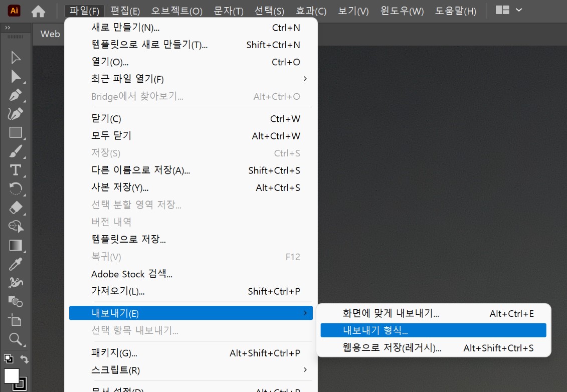Choose 가져오기(L)... menu entry
Image resolution: width=567 pixels, height=392 pixels.
[191, 291]
